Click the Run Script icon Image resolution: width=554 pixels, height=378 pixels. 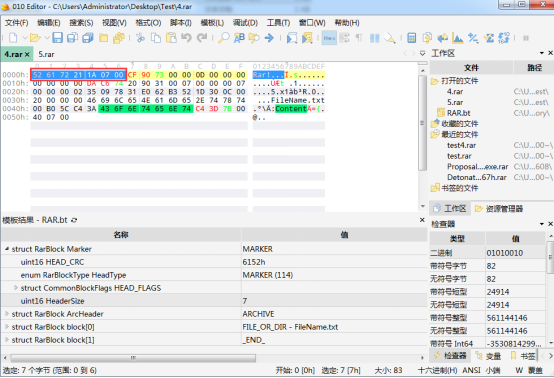pos(291,37)
